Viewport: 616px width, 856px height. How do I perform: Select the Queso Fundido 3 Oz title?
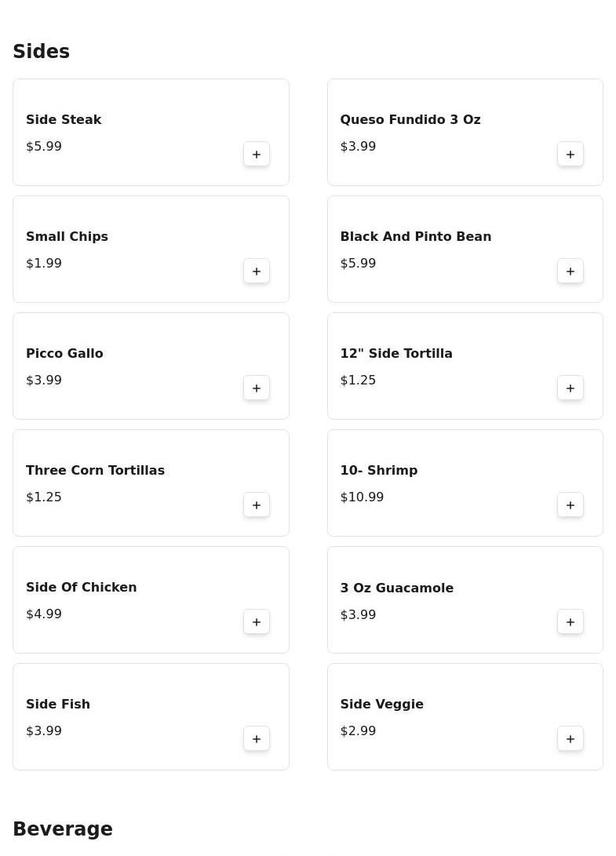click(x=410, y=119)
